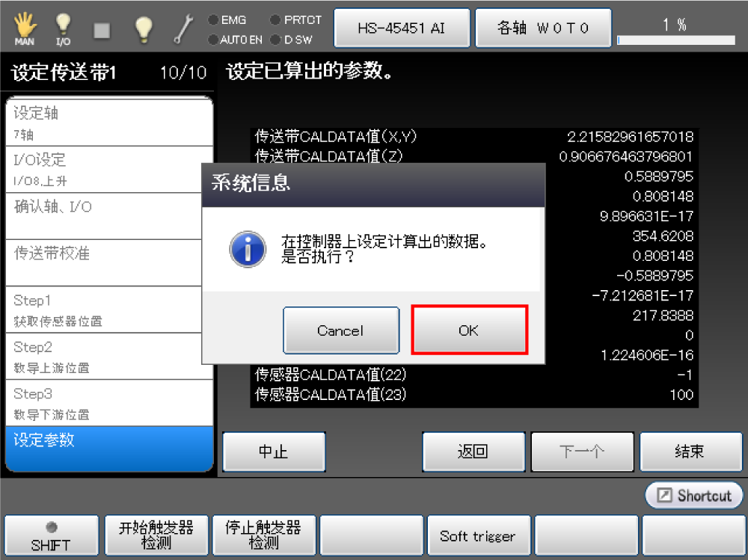This screenshot has width=748, height=560.
Task: Open the wrench settings icon
Action: 183,29
